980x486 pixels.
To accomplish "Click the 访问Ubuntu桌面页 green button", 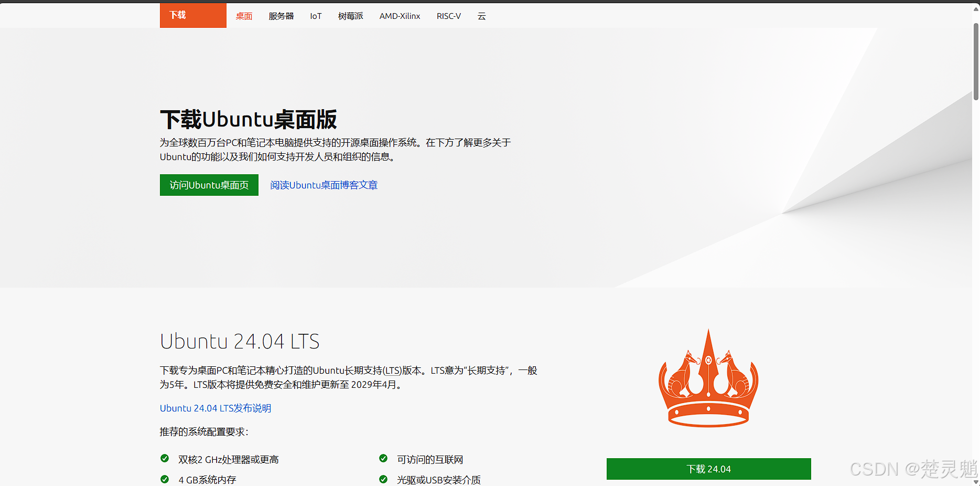I will point(209,185).
